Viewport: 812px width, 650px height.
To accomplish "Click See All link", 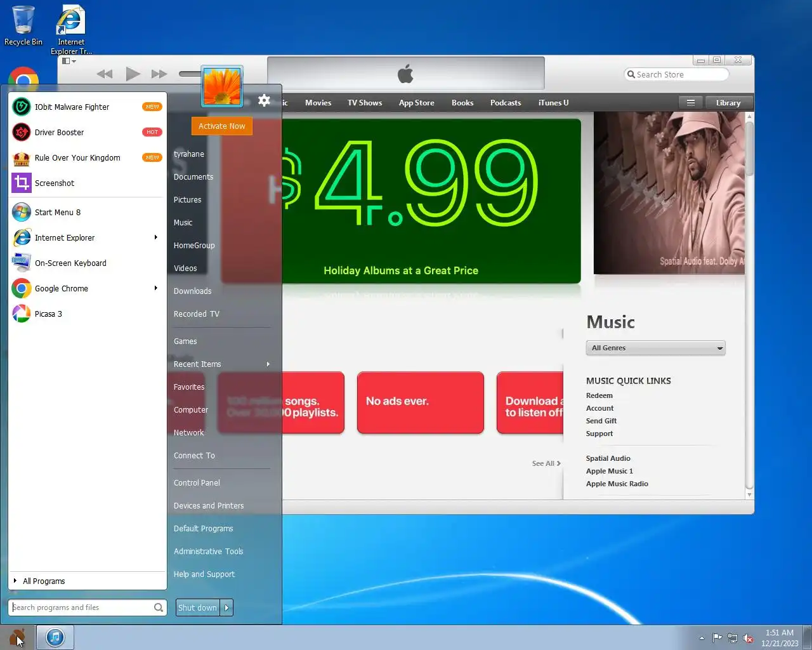I will 546,463.
